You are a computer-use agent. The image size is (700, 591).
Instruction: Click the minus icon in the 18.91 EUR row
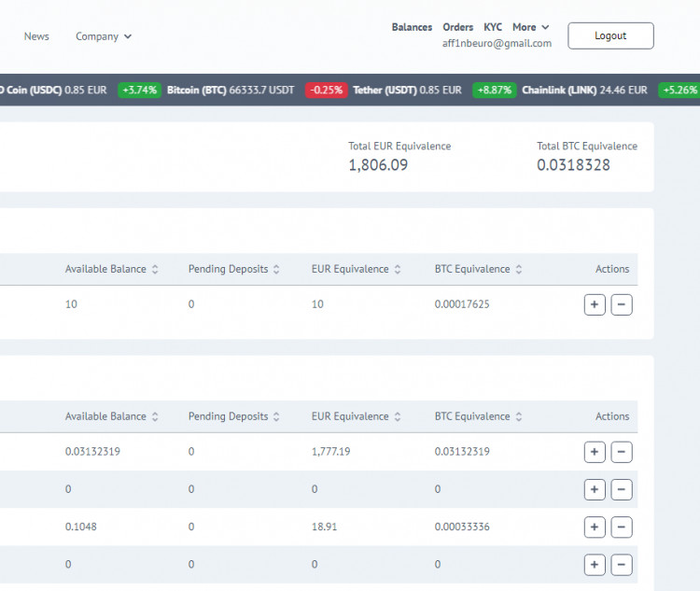pyautogui.click(x=622, y=527)
